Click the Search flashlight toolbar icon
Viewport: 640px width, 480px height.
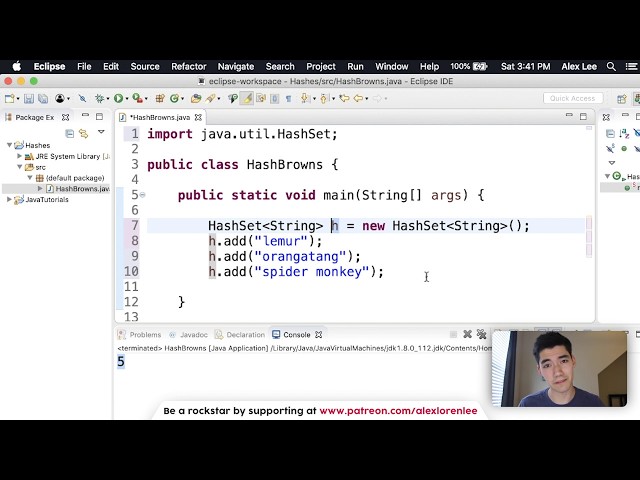[x=211, y=98]
